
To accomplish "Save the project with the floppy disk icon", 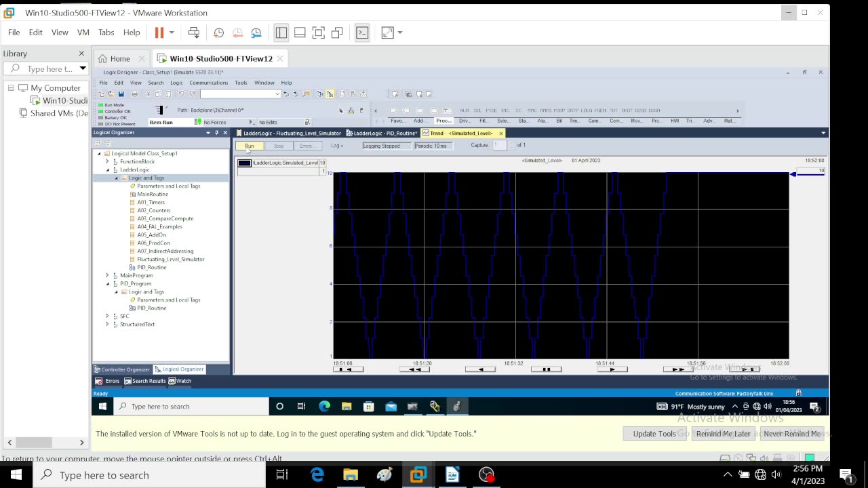I will [x=121, y=94].
